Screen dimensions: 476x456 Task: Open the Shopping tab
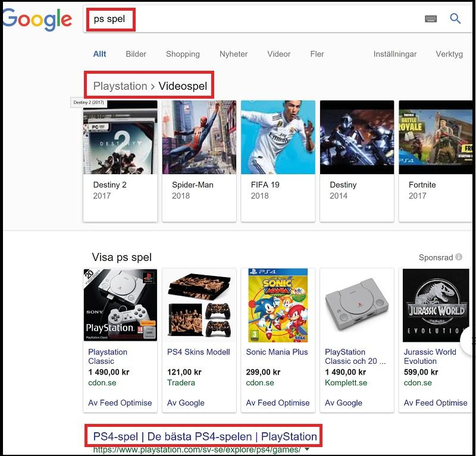tap(183, 54)
